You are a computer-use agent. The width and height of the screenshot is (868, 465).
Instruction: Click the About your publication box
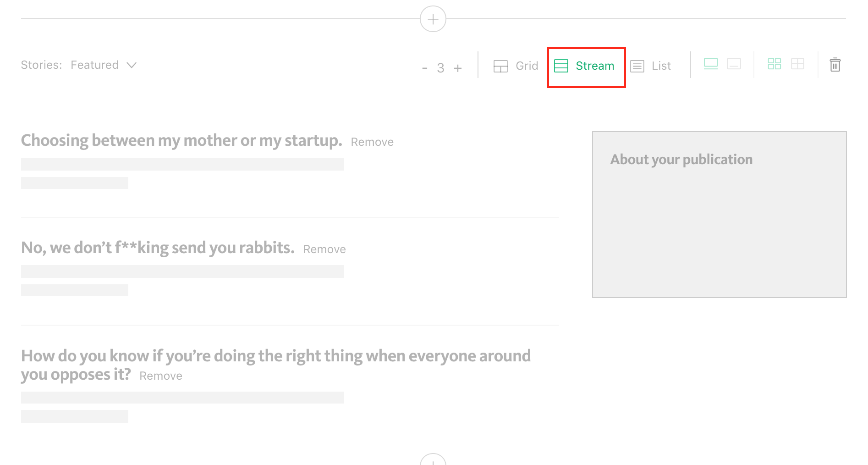(x=720, y=215)
